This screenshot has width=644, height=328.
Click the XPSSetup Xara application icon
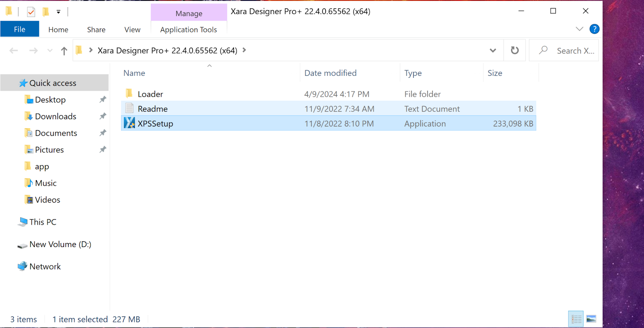point(129,123)
